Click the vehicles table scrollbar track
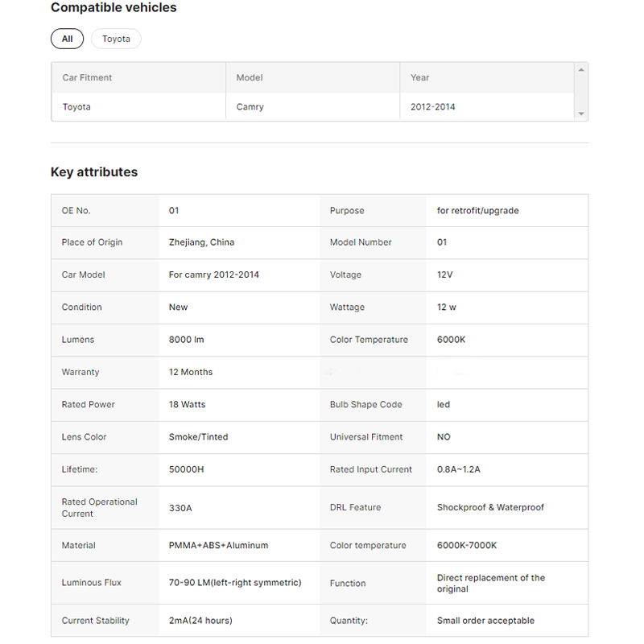Viewport: 644px width, 644px height. pos(581,93)
